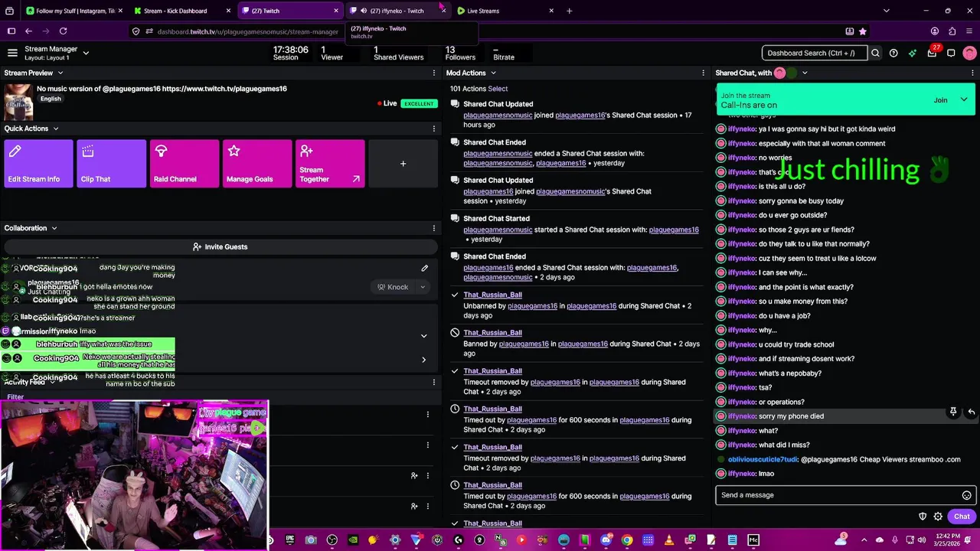Launch VLC from the taskbar
980x551 pixels.
[668, 540]
